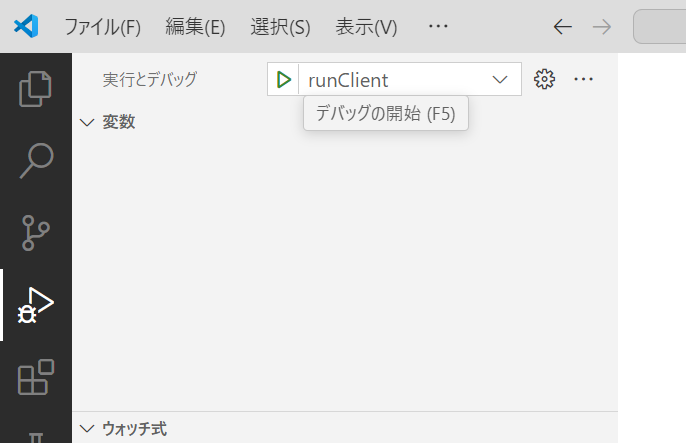Open launch.json with the gear icon
The image size is (686, 443).
pyautogui.click(x=544, y=79)
